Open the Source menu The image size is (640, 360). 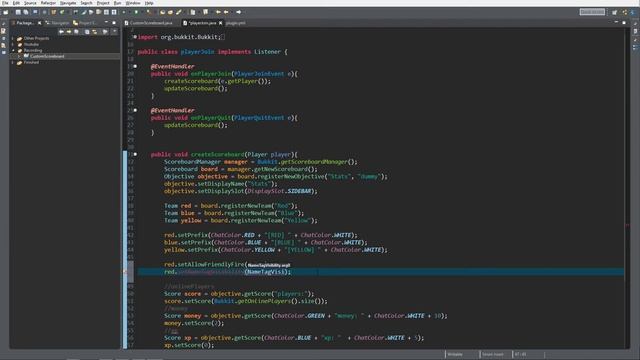pyautogui.click(x=30, y=3)
